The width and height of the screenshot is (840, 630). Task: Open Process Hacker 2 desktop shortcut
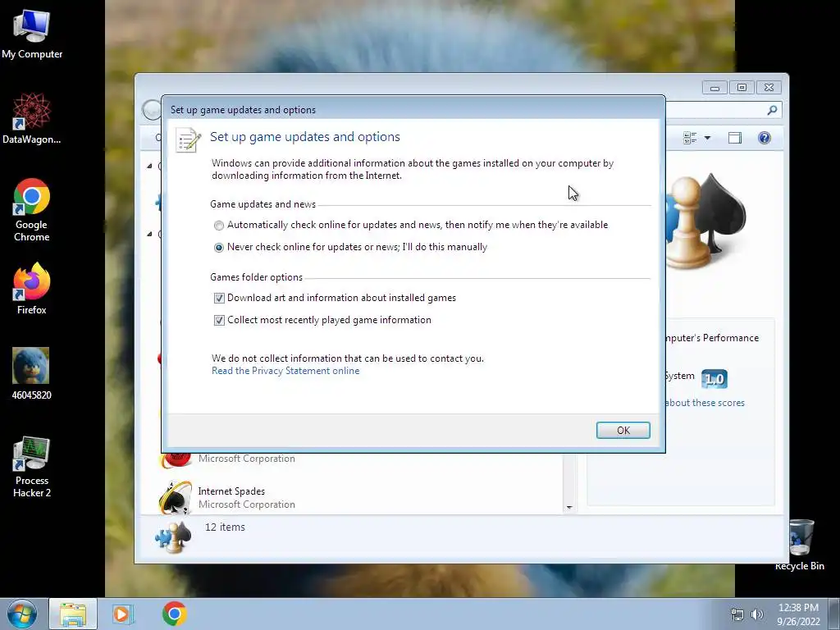(x=32, y=467)
